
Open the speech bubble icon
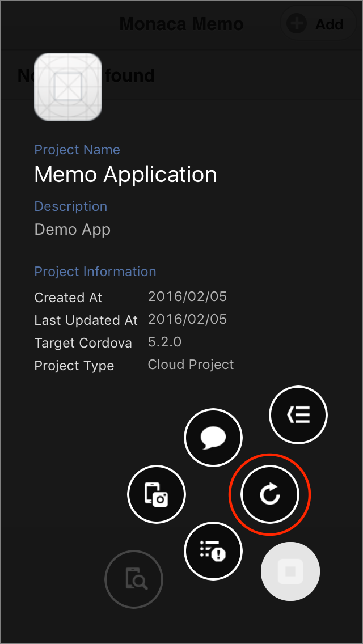(x=213, y=438)
